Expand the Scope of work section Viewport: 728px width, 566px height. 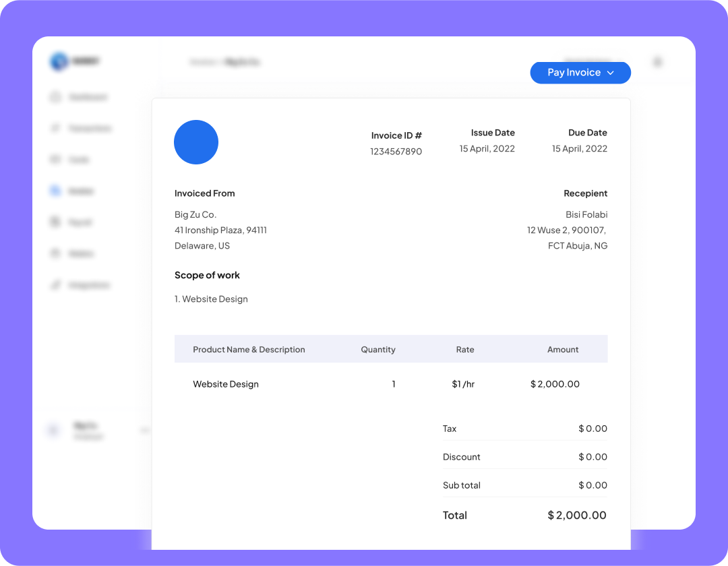[207, 275]
